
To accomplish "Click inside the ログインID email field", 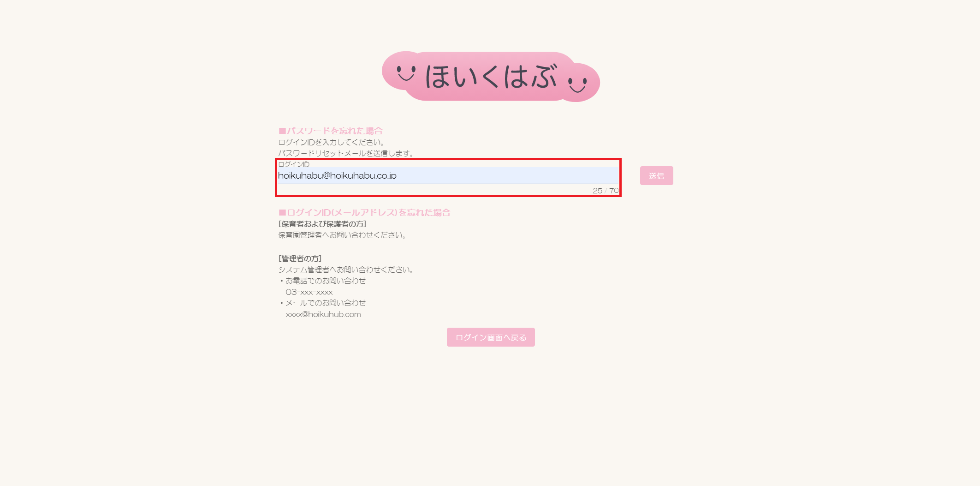I will coord(448,176).
